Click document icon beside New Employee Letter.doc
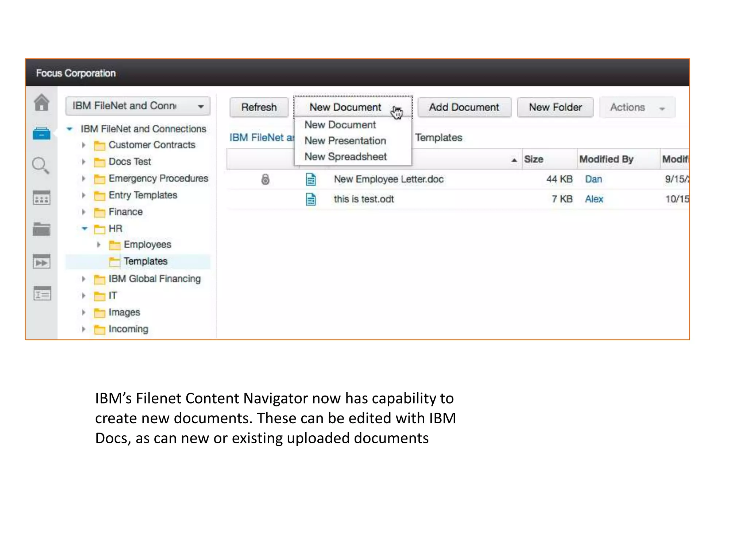The image size is (747, 560). pyautogui.click(x=311, y=179)
